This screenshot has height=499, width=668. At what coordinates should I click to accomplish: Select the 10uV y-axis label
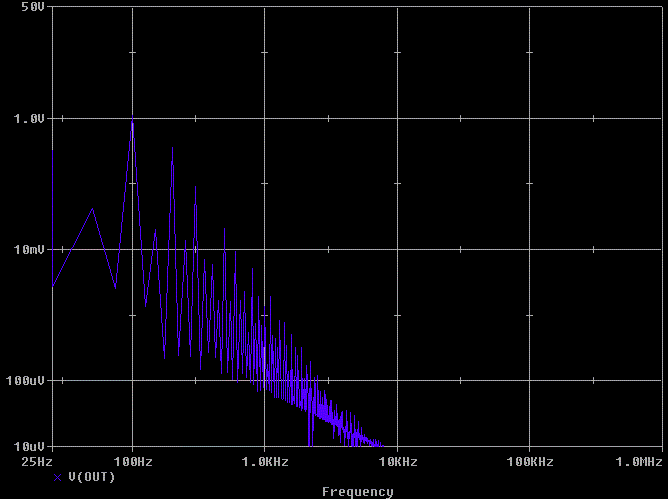tap(29, 446)
